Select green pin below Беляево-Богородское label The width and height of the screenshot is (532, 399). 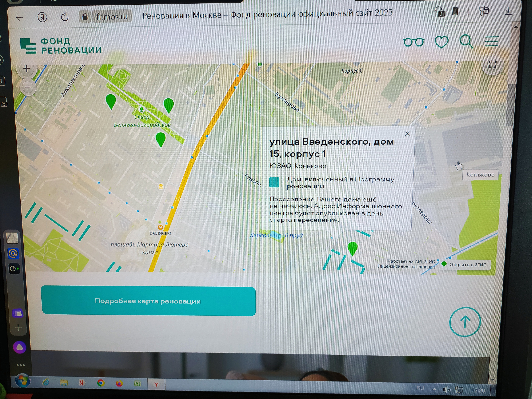coord(160,140)
